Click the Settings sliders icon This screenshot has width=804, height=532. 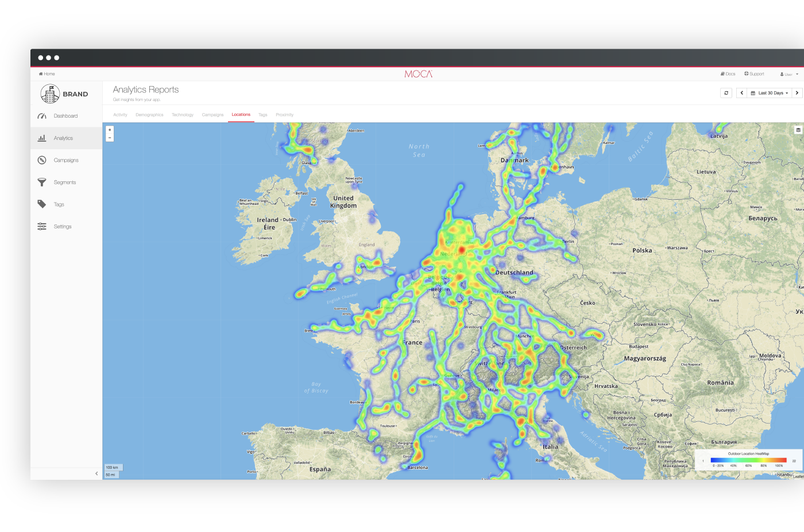[42, 227]
